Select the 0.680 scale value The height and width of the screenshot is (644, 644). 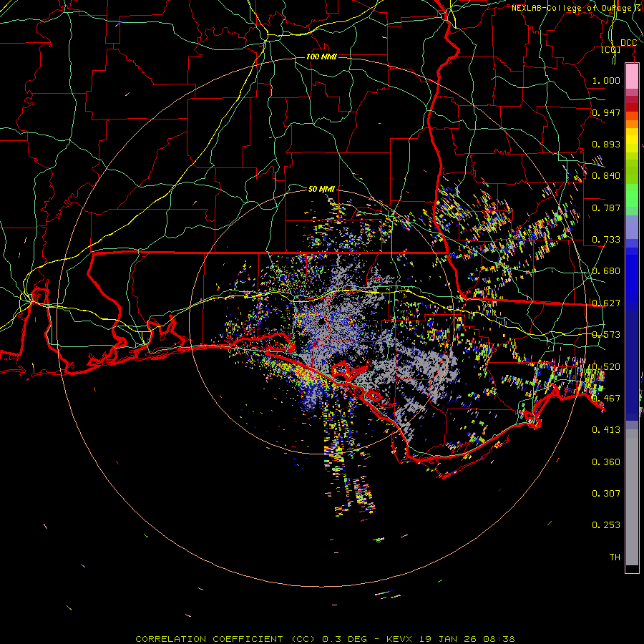(x=606, y=271)
